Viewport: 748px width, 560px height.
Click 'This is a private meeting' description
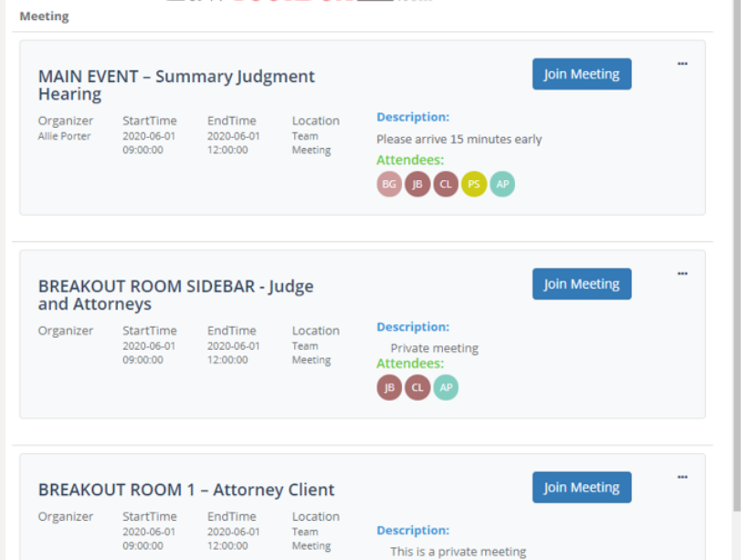click(458, 552)
